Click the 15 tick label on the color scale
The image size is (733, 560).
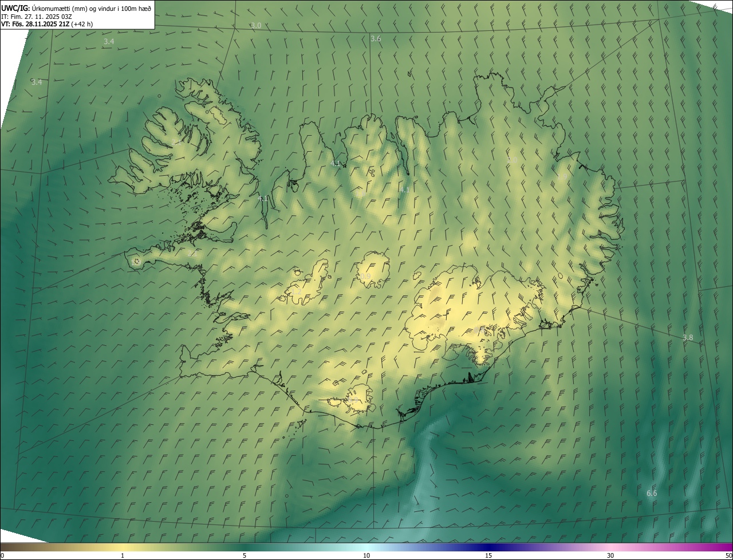[488, 555]
